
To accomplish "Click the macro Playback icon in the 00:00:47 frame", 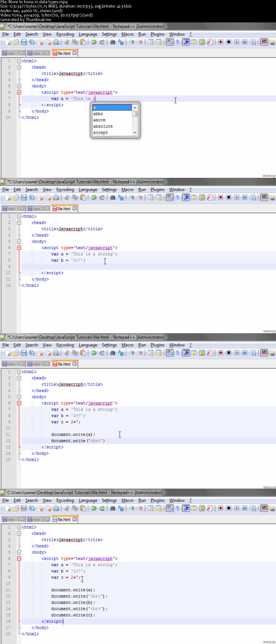I will click(x=237, y=42).
